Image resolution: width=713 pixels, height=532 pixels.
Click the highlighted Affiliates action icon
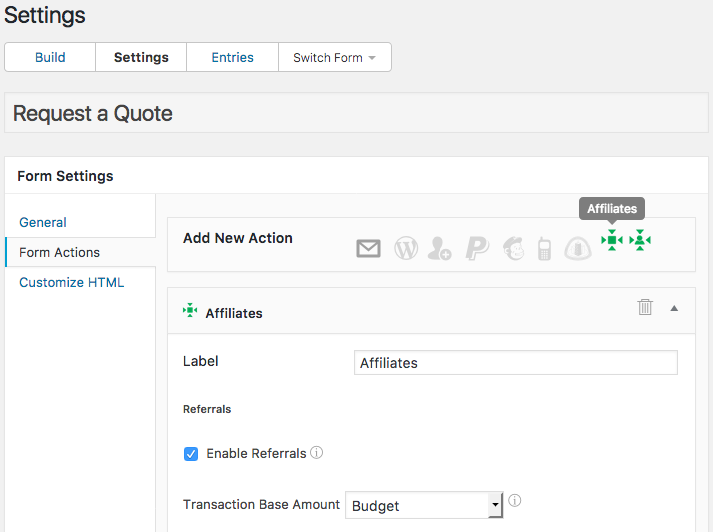[x=612, y=240]
